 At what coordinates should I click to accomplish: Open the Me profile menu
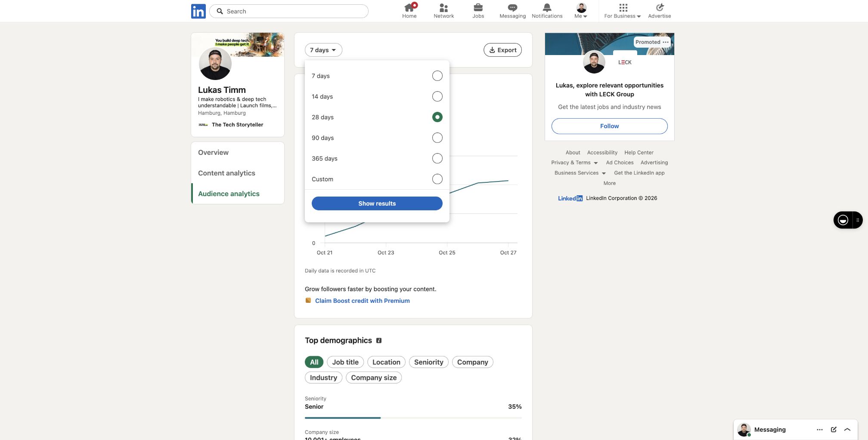(581, 11)
